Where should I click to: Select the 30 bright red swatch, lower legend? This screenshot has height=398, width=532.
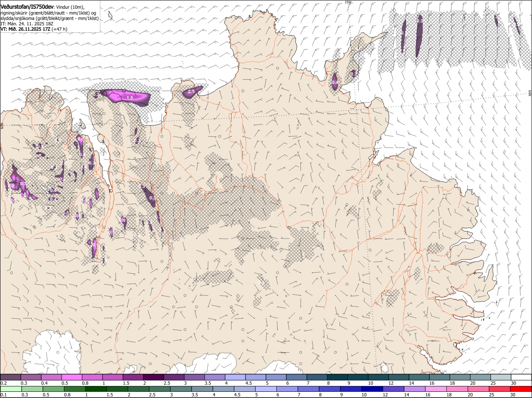521,389
